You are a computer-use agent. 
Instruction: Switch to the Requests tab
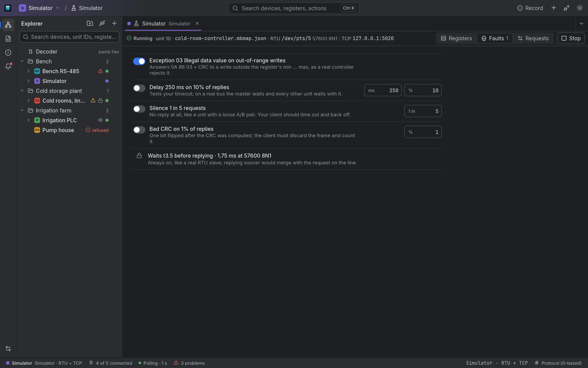click(533, 38)
